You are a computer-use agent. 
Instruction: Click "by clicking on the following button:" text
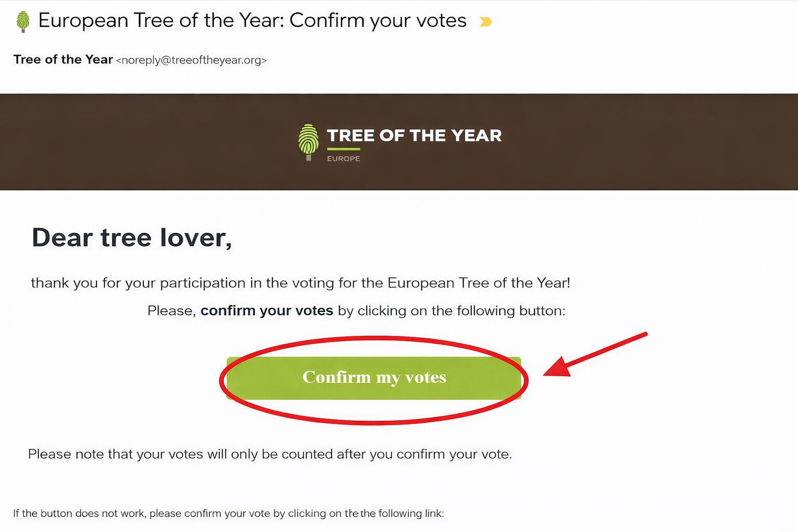[x=451, y=311]
